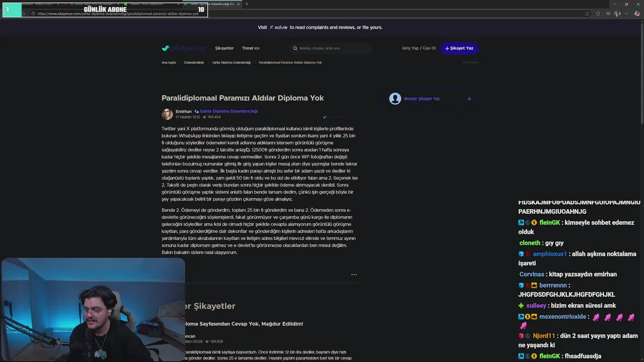Click the GÜNLÜK ABONE overlay counter

coord(105,9)
